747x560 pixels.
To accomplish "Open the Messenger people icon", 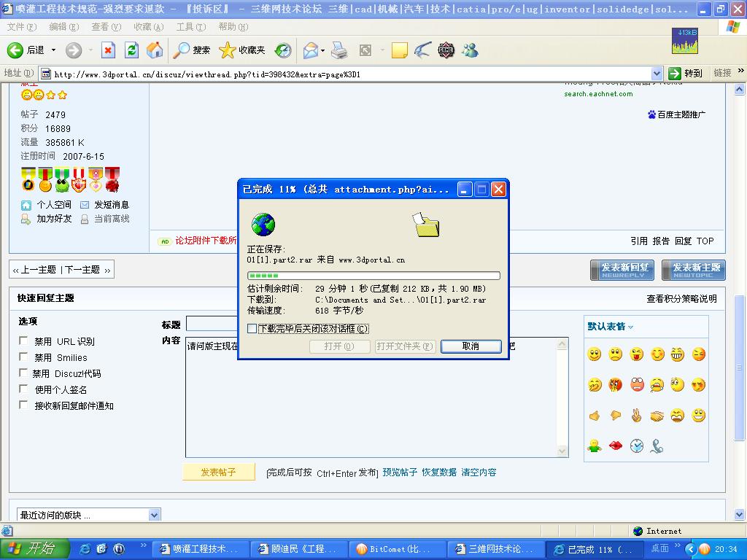I will click(470, 50).
